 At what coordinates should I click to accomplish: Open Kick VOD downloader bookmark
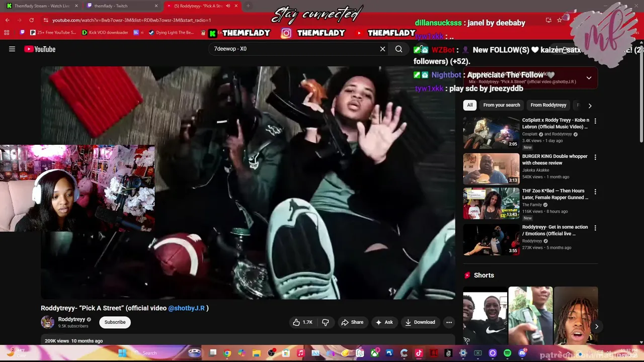pos(105,33)
